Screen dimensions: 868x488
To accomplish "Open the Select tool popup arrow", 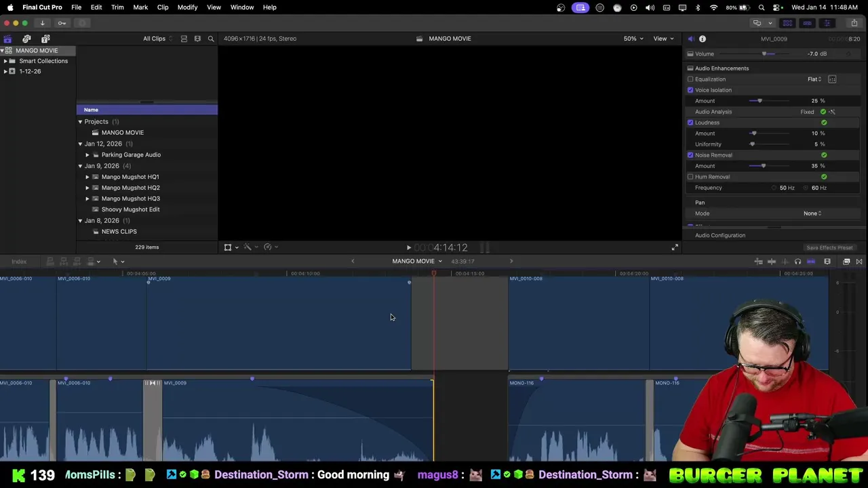I will [x=122, y=262].
